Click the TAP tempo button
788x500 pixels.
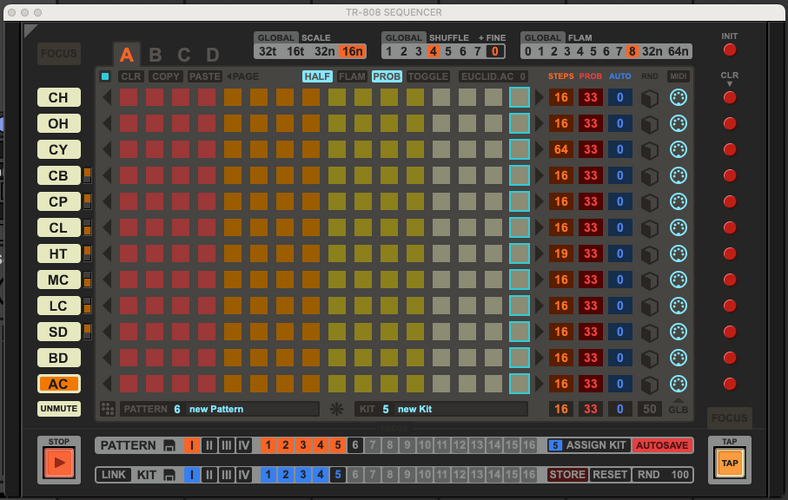[730, 463]
